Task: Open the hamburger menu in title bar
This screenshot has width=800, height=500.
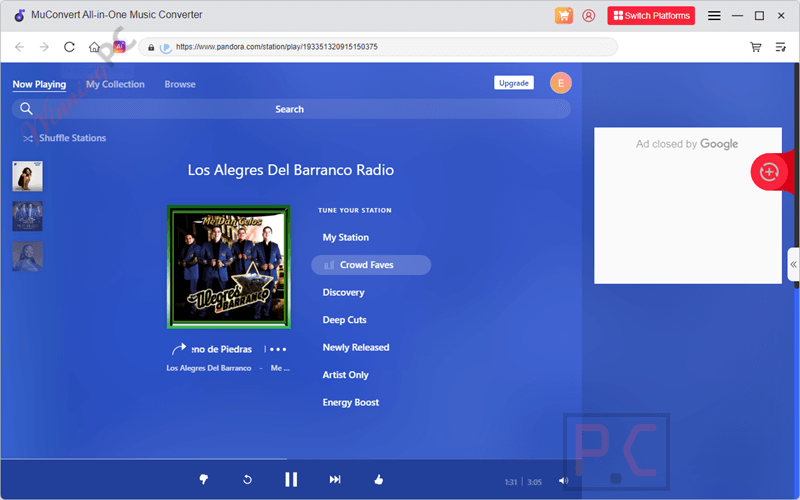Action: (x=714, y=16)
